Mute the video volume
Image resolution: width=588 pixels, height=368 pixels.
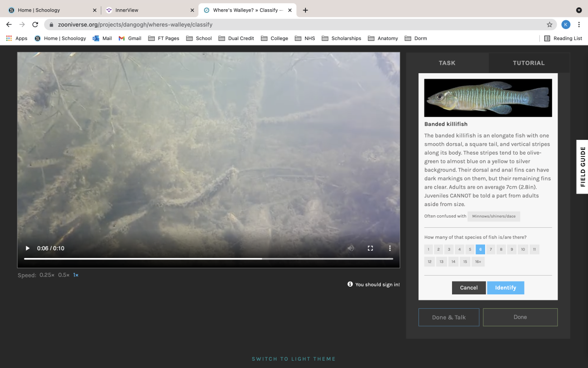(351, 248)
